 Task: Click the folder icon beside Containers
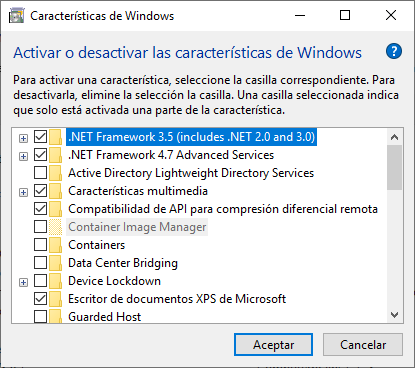(55, 245)
